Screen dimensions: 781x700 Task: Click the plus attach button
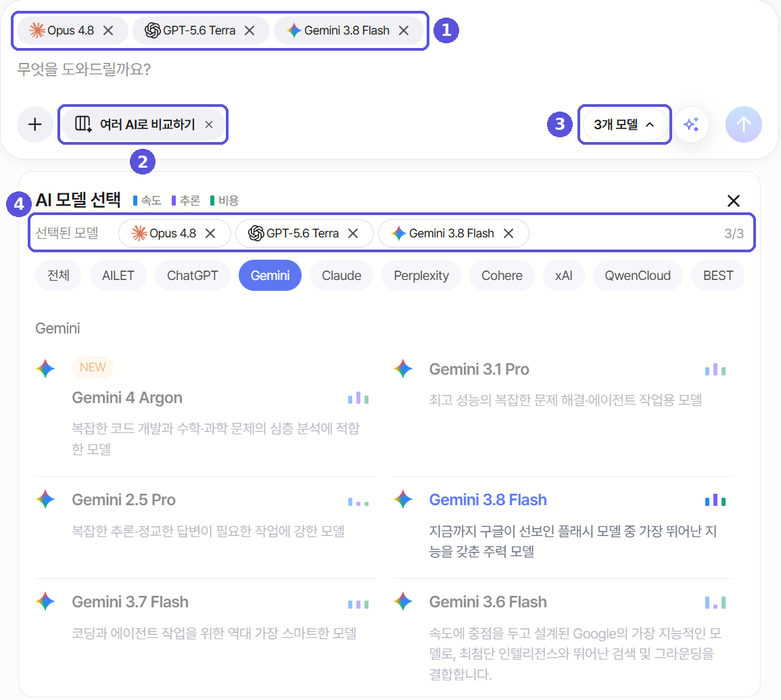coord(35,124)
